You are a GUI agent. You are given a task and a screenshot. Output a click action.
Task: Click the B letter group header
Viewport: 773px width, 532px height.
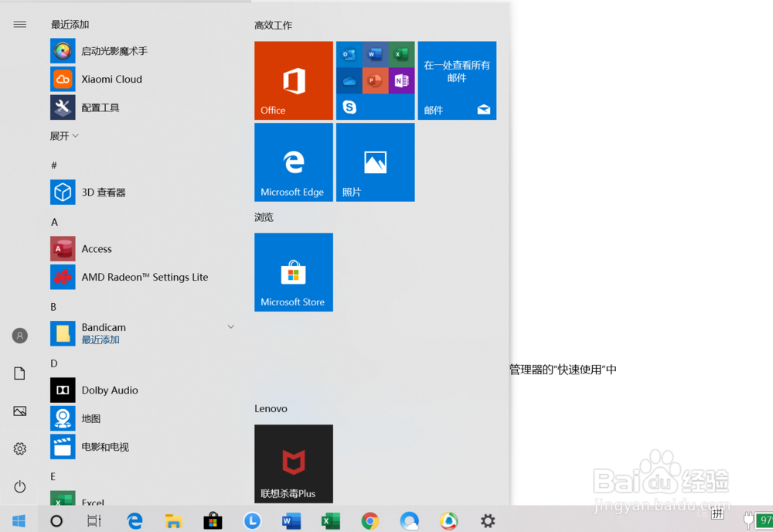coord(54,307)
